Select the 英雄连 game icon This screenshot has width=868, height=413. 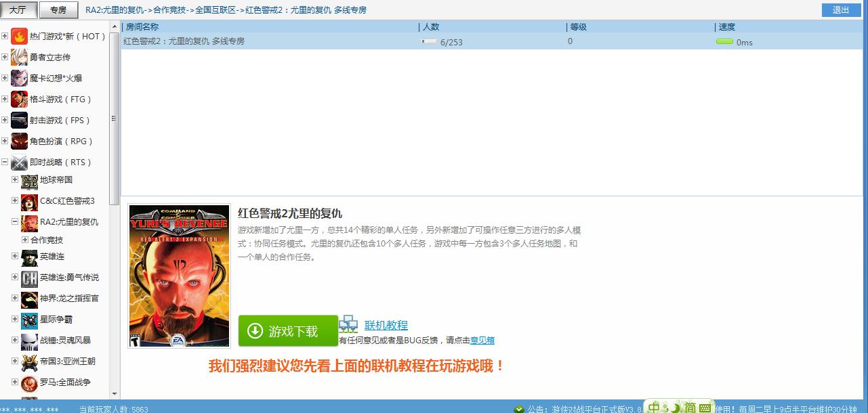pyautogui.click(x=29, y=257)
